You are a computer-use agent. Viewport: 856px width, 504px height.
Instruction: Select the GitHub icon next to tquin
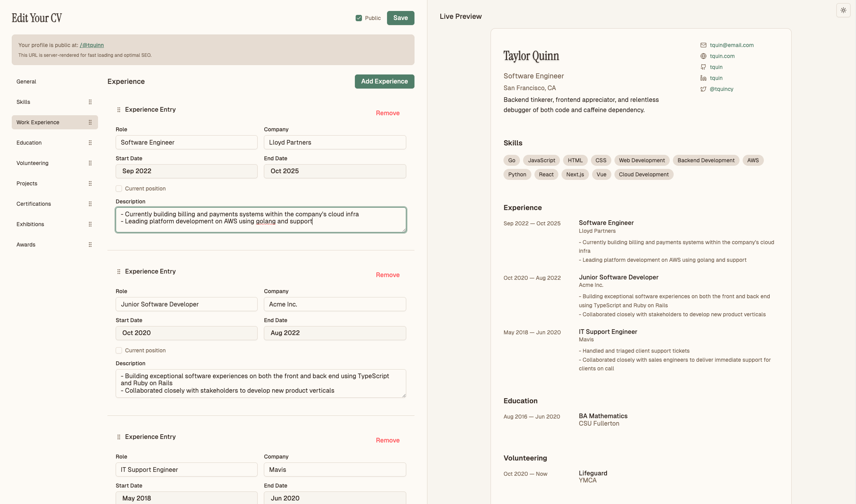pyautogui.click(x=703, y=67)
